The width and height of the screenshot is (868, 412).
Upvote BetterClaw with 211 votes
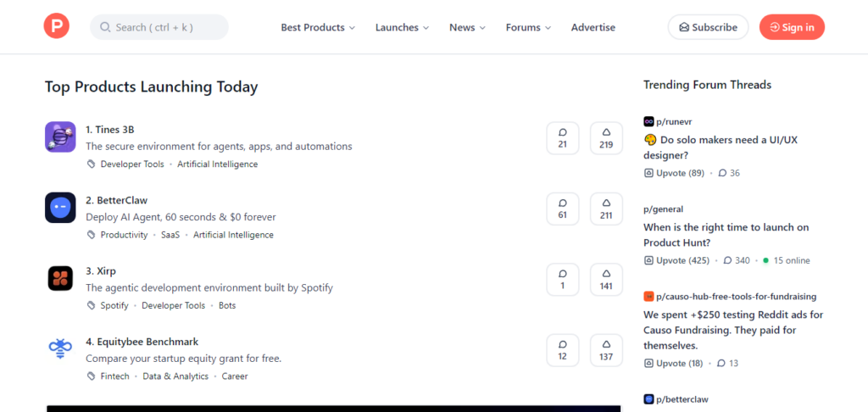(606, 209)
